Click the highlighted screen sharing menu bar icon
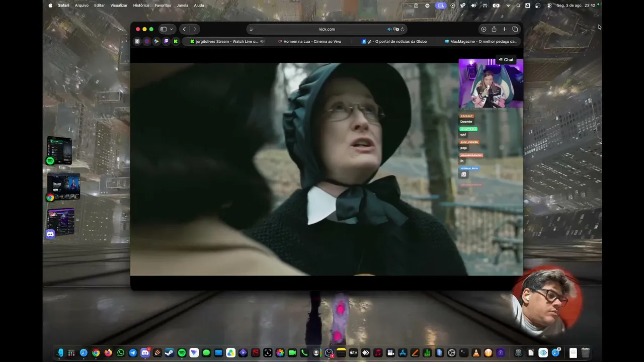The height and width of the screenshot is (362, 644). point(441,6)
